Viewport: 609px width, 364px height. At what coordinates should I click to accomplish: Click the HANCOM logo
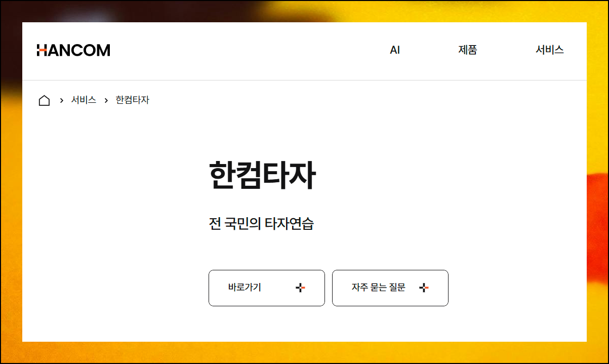tap(73, 50)
